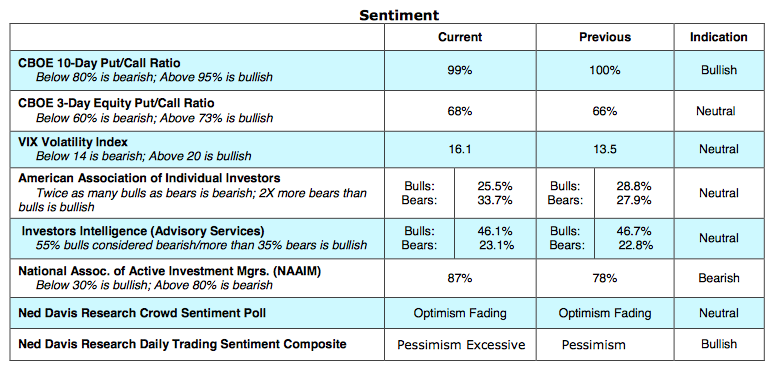Click the 13.5 previous VIX value

coord(605,149)
